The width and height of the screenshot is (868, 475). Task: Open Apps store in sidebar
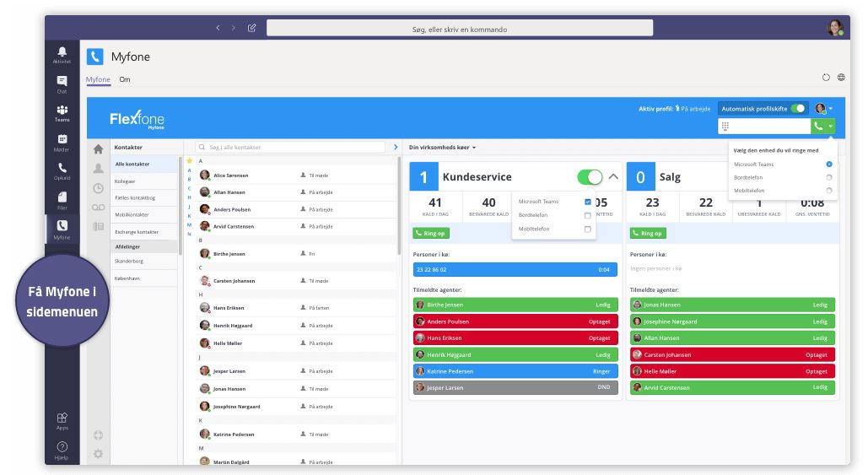tap(62, 421)
